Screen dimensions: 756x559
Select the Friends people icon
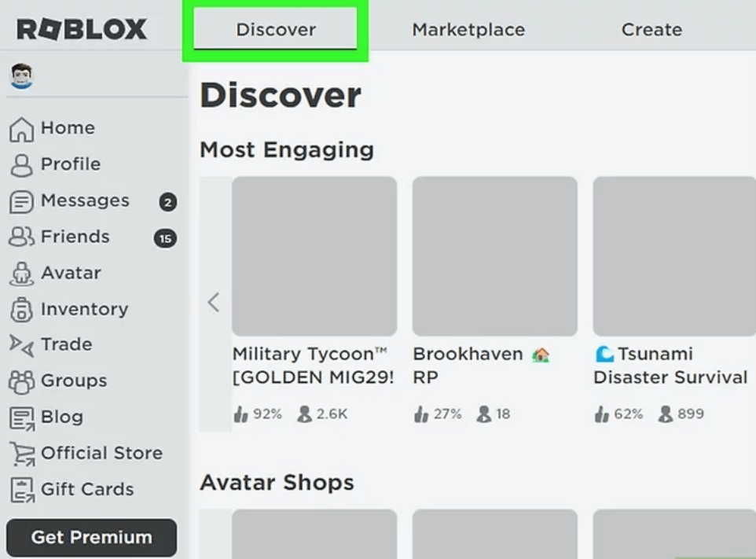point(21,237)
